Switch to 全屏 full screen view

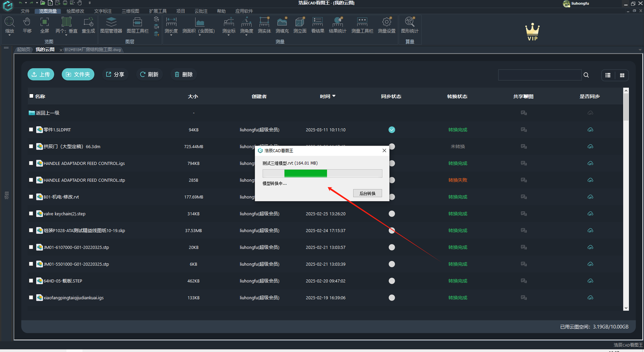(x=45, y=25)
